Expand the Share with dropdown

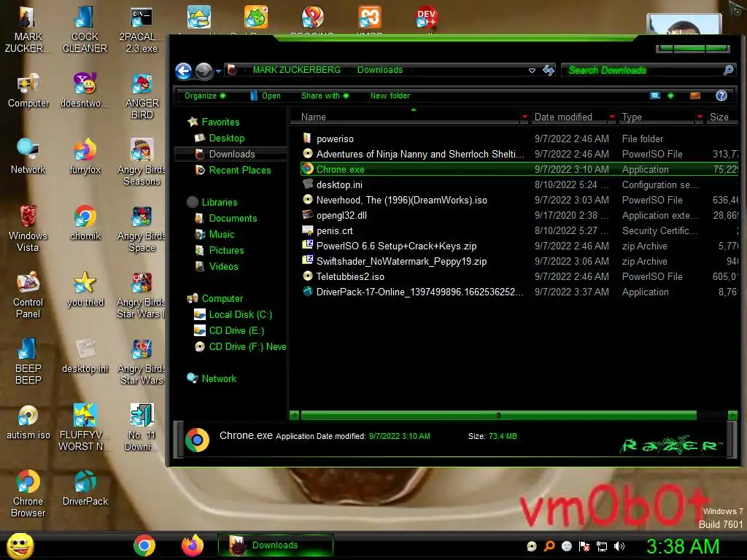click(325, 96)
